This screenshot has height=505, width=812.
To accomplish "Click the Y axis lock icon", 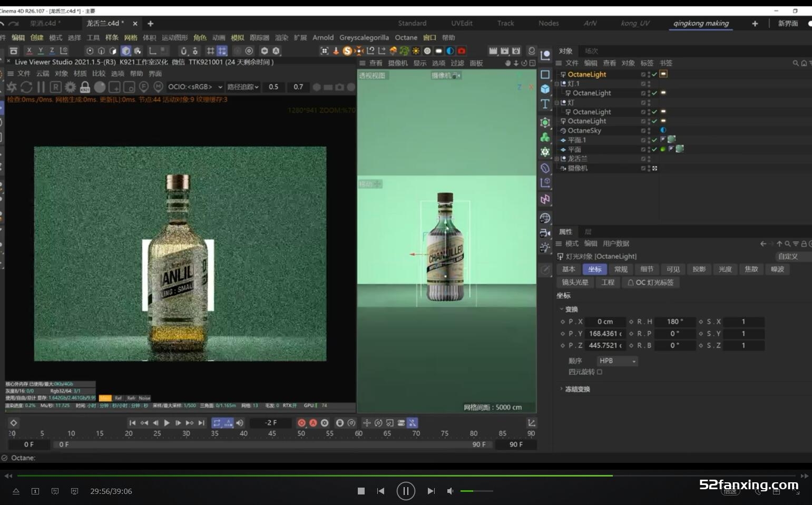I will pyautogui.click(x=41, y=51).
